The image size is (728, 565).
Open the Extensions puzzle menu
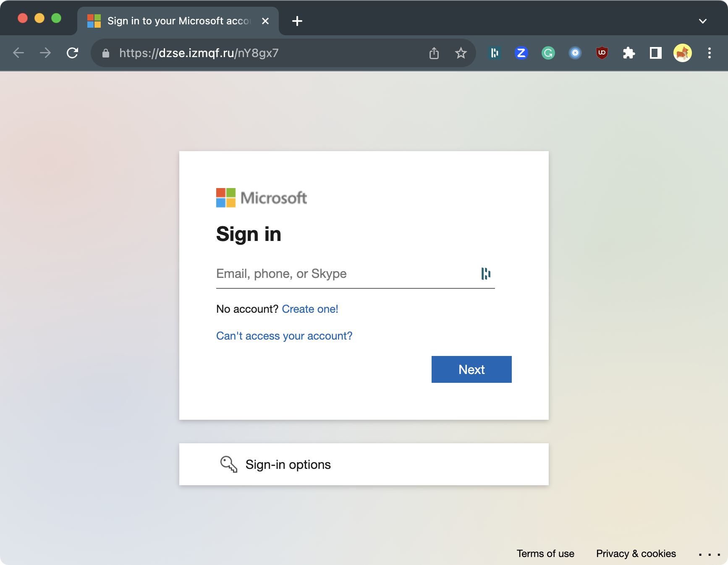point(629,53)
